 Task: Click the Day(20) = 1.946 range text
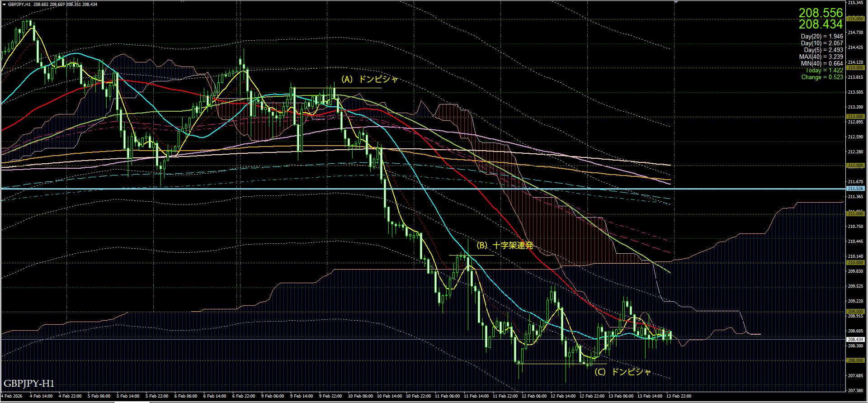click(821, 37)
